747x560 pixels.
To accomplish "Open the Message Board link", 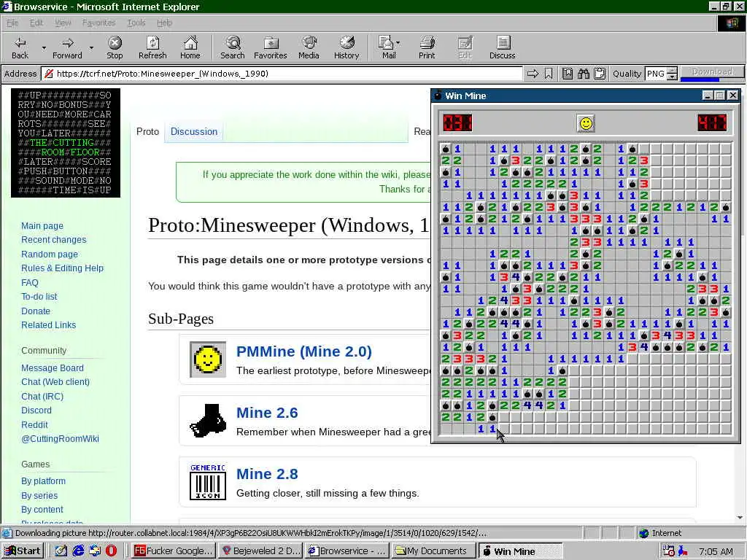I will coord(52,367).
